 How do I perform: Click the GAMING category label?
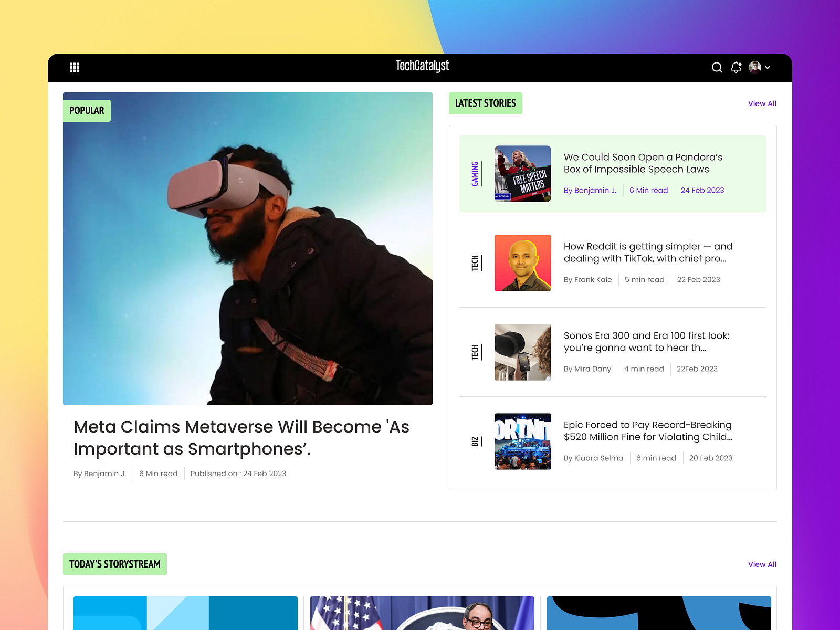coord(475,174)
